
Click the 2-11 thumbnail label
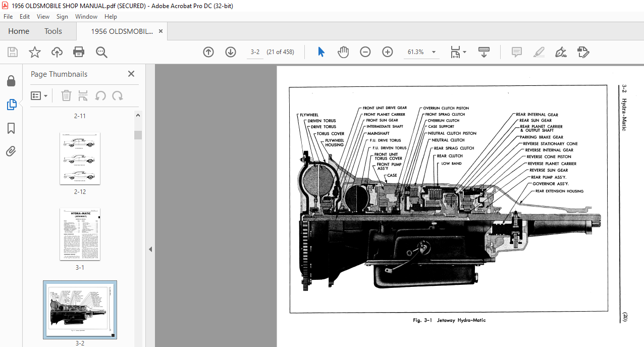click(80, 116)
